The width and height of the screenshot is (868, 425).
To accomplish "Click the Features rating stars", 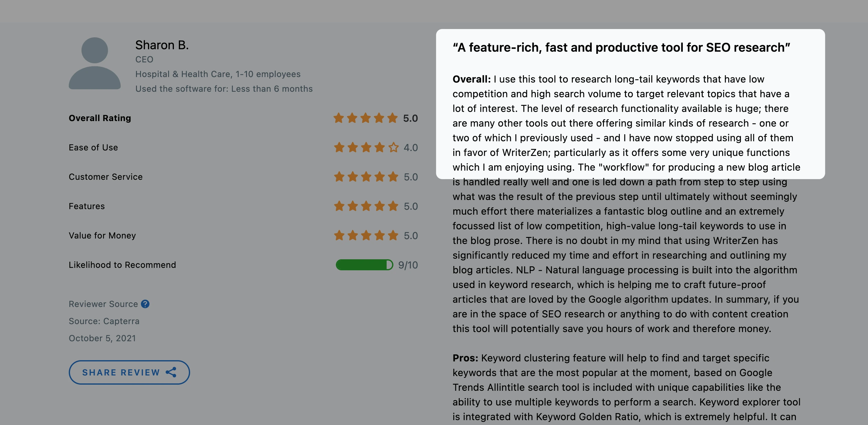I will tap(366, 206).
